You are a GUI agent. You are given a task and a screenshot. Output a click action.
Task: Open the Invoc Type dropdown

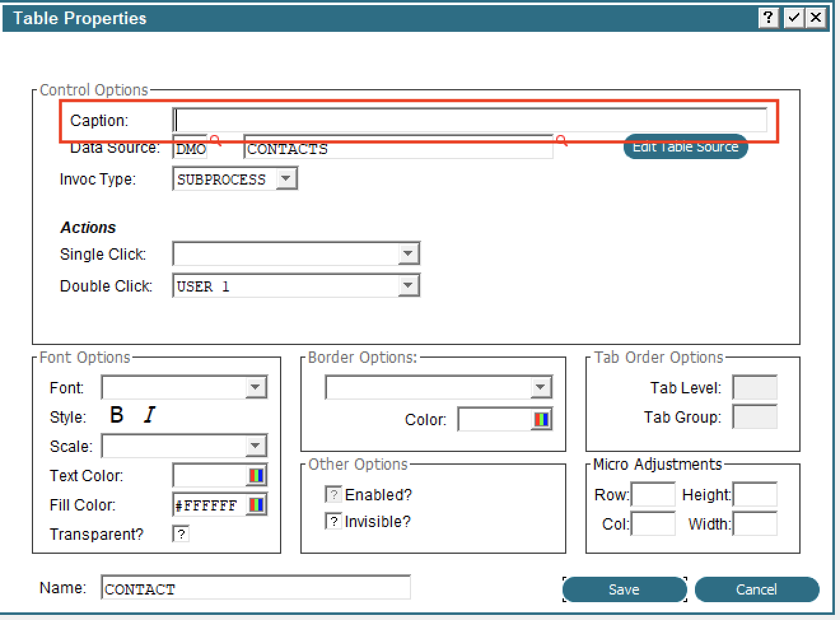286,179
